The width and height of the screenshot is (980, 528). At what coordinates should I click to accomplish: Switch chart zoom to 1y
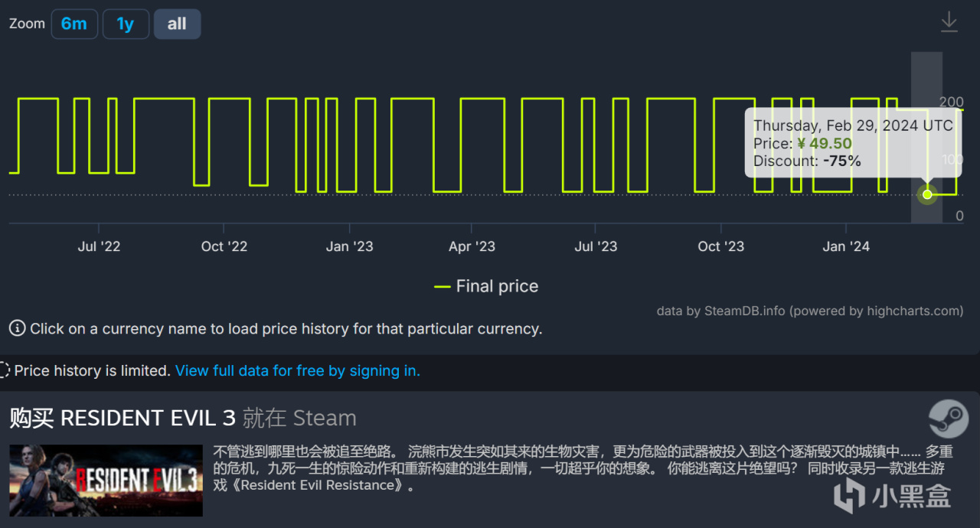click(x=126, y=24)
